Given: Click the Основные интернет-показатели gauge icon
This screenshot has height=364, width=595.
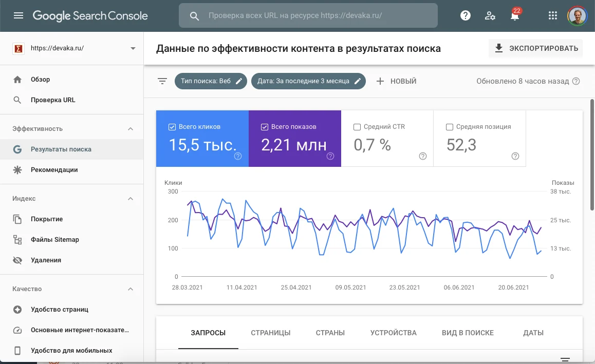Looking at the screenshot, I should click(x=17, y=330).
